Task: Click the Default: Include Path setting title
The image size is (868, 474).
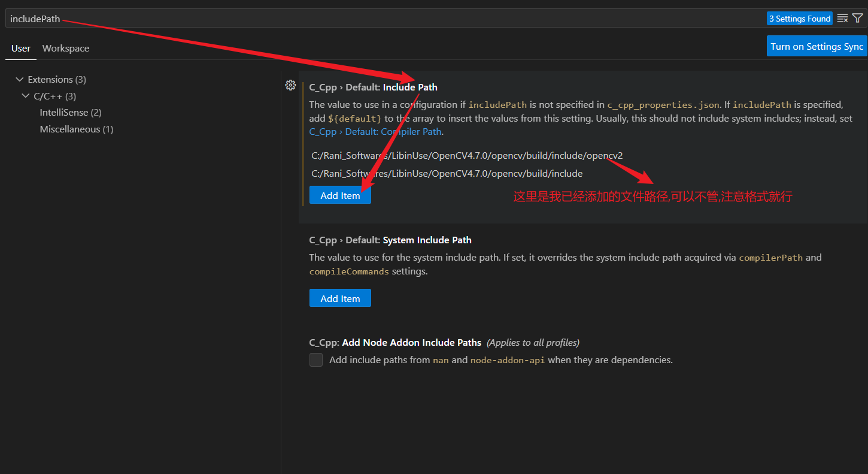Action: [373, 87]
